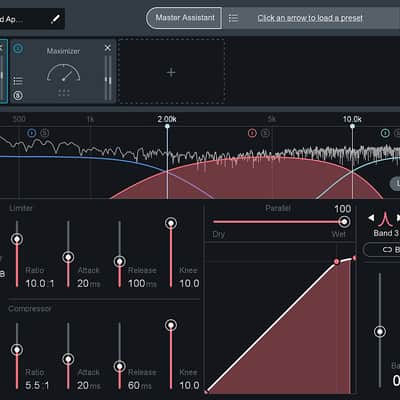Click the Limiter Attack slider knob
This screenshot has width=400, height=400.
point(68,257)
